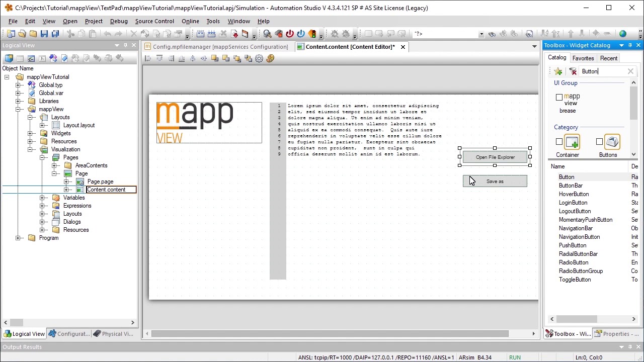Open the Project menu
This screenshot has height=362, width=644.
94,21
